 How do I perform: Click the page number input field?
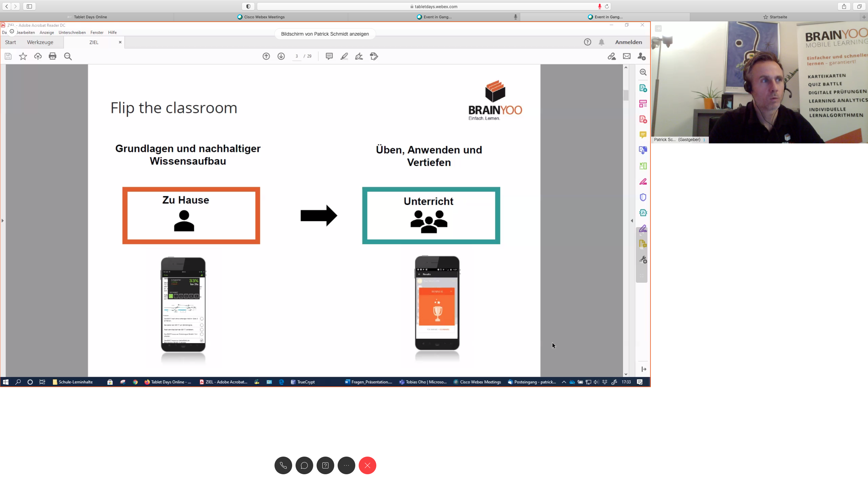coord(296,56)
